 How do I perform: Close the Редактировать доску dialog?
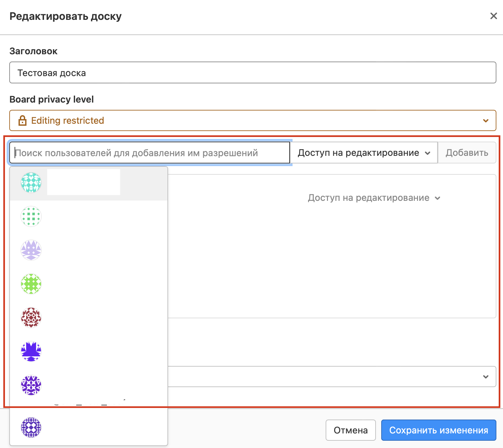tap(493, 16)
